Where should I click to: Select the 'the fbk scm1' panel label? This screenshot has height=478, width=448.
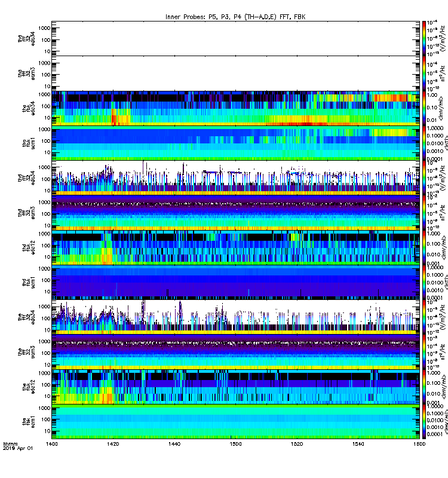[x=29, y=422]
